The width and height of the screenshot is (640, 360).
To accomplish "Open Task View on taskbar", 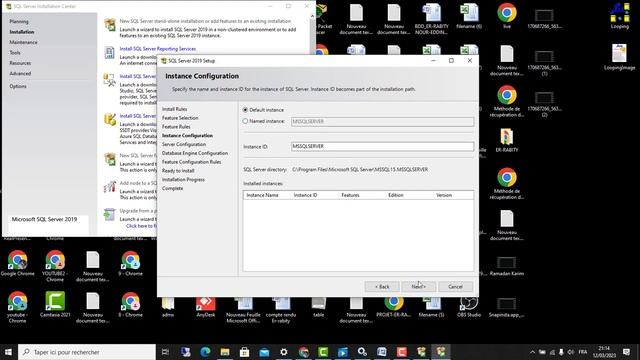I will click(x=165, y=352).
